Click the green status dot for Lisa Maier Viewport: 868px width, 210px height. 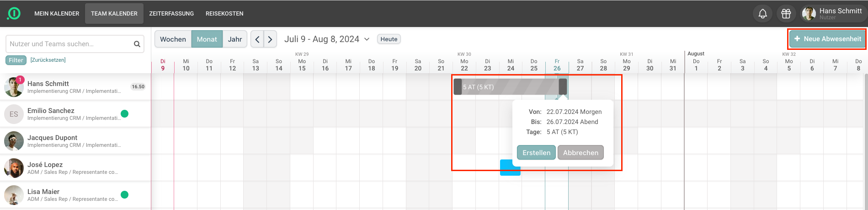(x=124, y=195)
